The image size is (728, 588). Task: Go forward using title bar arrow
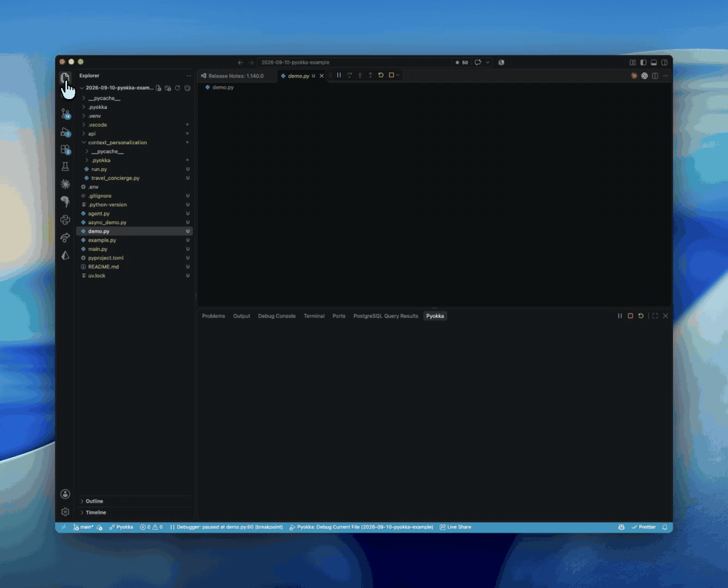[251, 62]
